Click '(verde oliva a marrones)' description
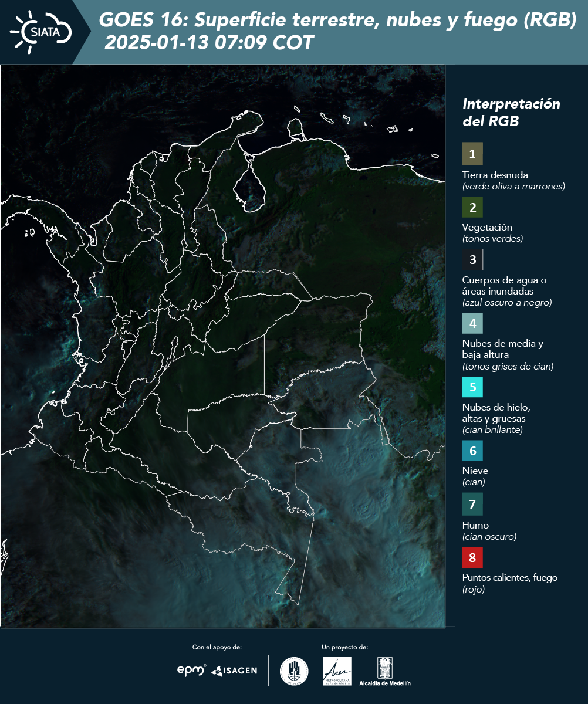This screenshot has height=704, width=588. pyautogui.click(x=514, y=187)
